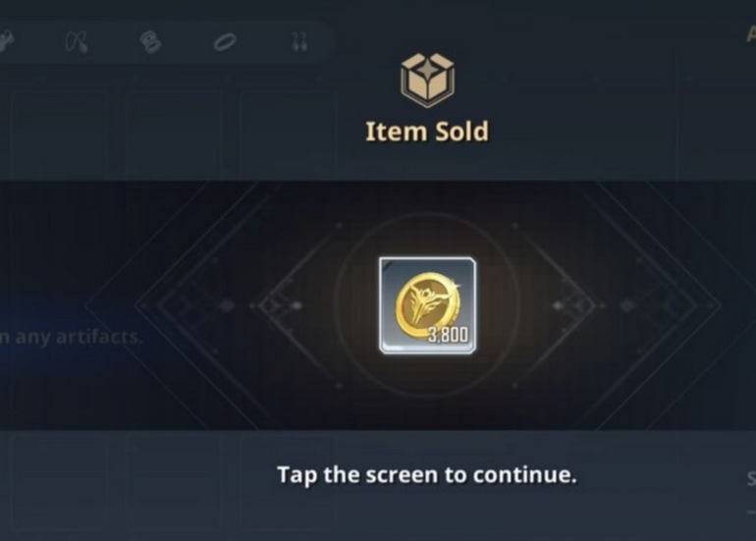This screenshot has height=541, width=756.
Task: Select the cut-off artifact filter icon beside necklace
Action: click(x=6, y=42)
